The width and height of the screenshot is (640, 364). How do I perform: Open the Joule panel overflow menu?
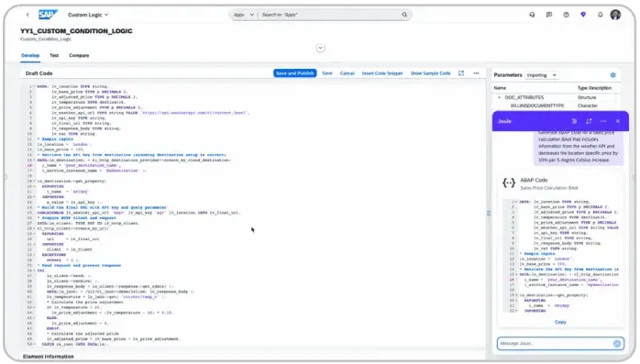click(x=603, y=121)
